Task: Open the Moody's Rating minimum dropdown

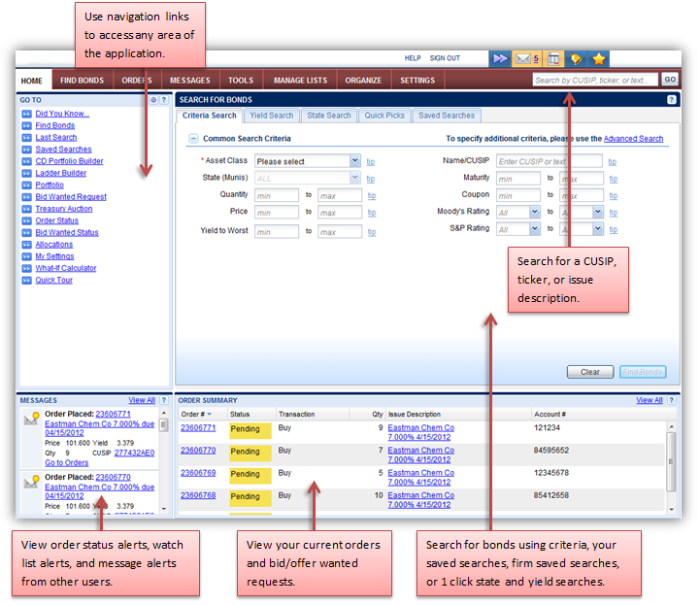Action: coord(534,212)
